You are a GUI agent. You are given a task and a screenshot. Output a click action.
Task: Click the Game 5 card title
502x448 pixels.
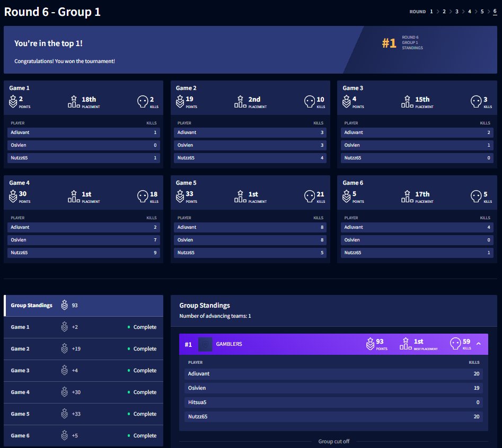click(x=186, y=183)
